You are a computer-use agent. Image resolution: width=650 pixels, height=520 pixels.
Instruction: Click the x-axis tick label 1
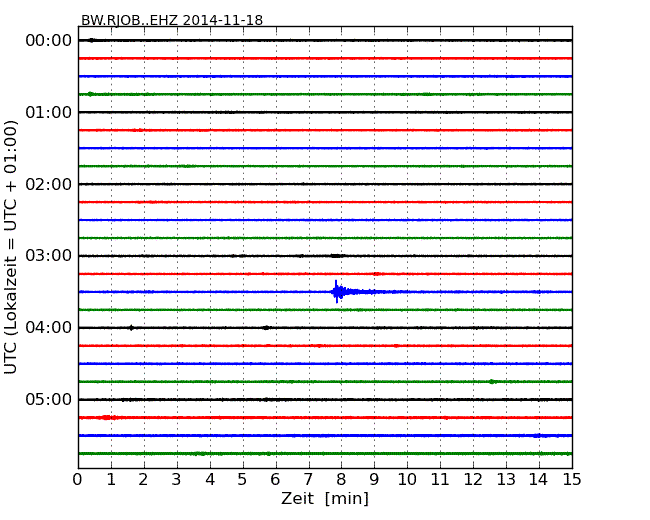(111, 480)
